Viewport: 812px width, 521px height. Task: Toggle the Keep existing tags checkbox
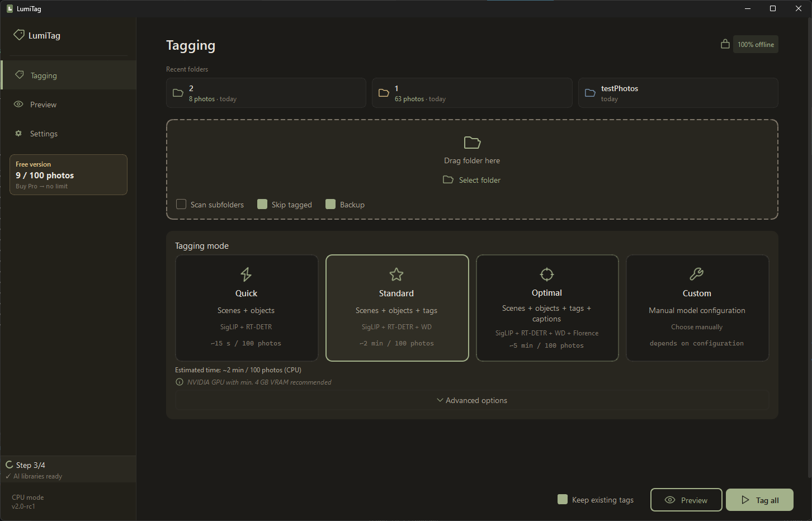(563, 499)
